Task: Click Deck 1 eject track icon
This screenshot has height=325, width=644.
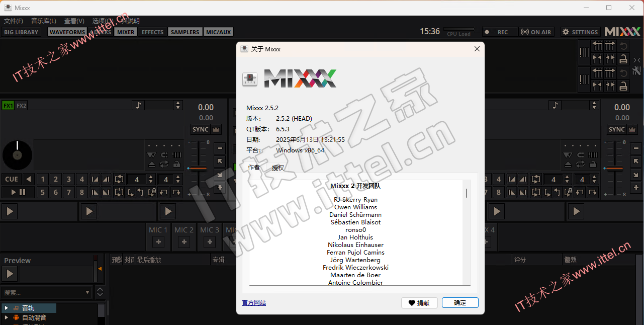Action: tap(152, 164)
